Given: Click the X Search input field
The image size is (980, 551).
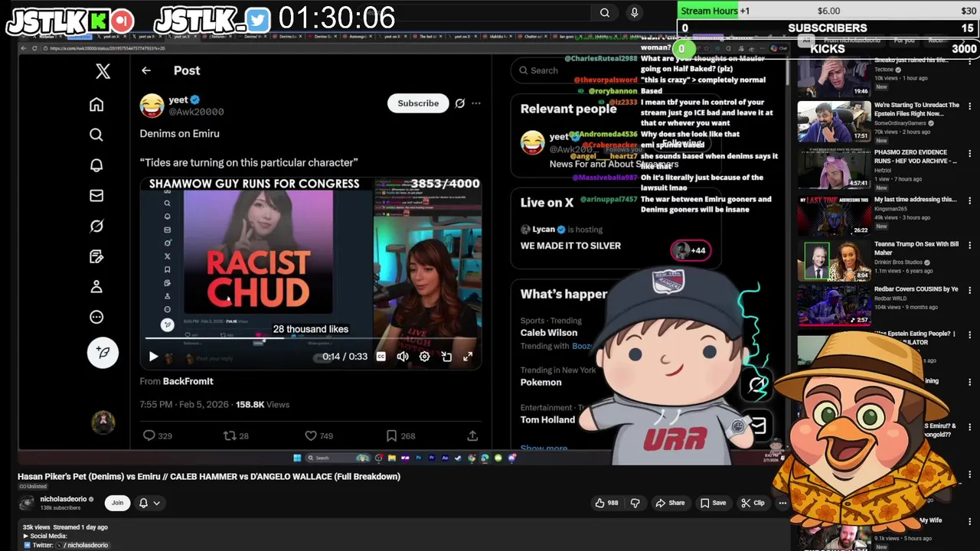Looking at the screenshot, I should point(612,70).
